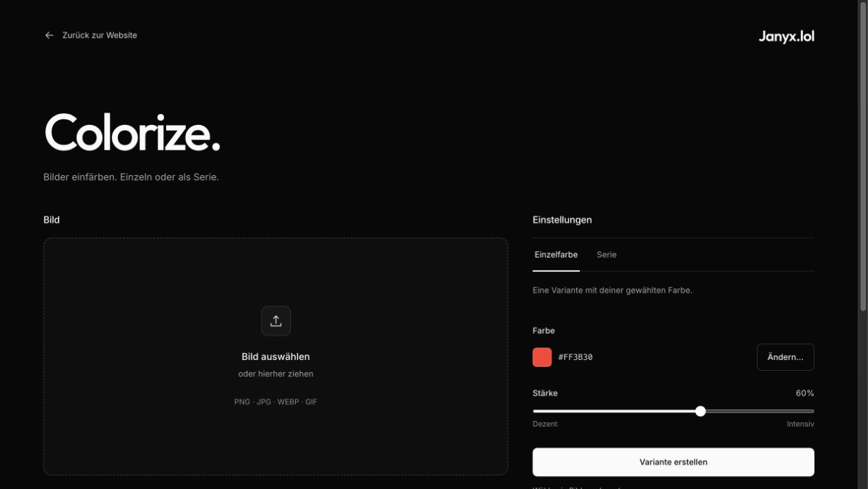Open color picker via Ändern... button

point(785,357)
